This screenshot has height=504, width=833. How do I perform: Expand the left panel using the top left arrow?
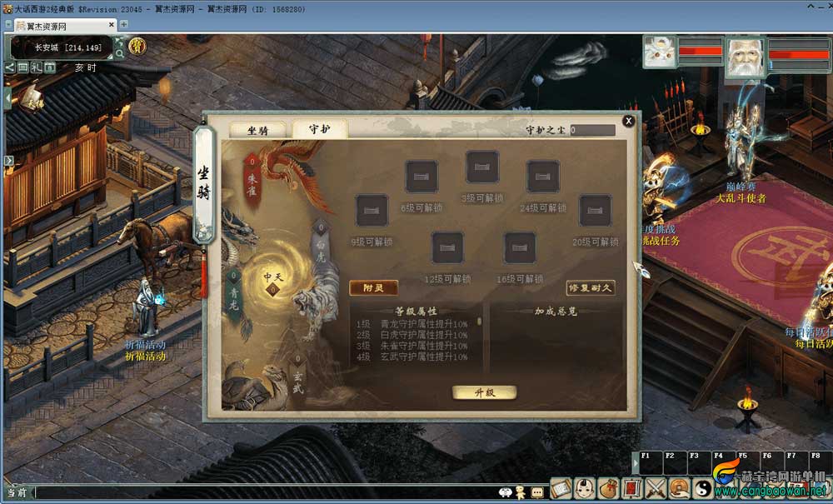coord(7,99)
